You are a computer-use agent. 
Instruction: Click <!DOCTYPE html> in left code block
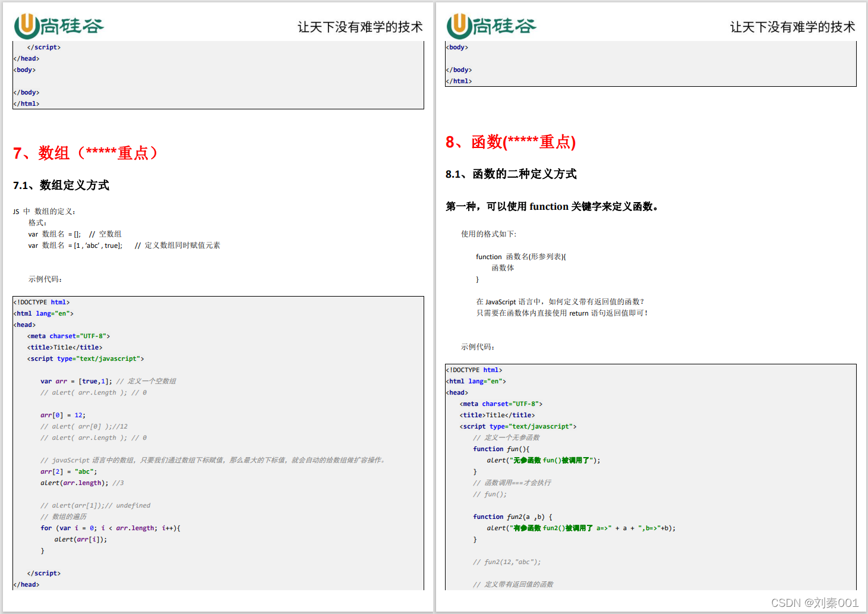[x=42, y=303]
